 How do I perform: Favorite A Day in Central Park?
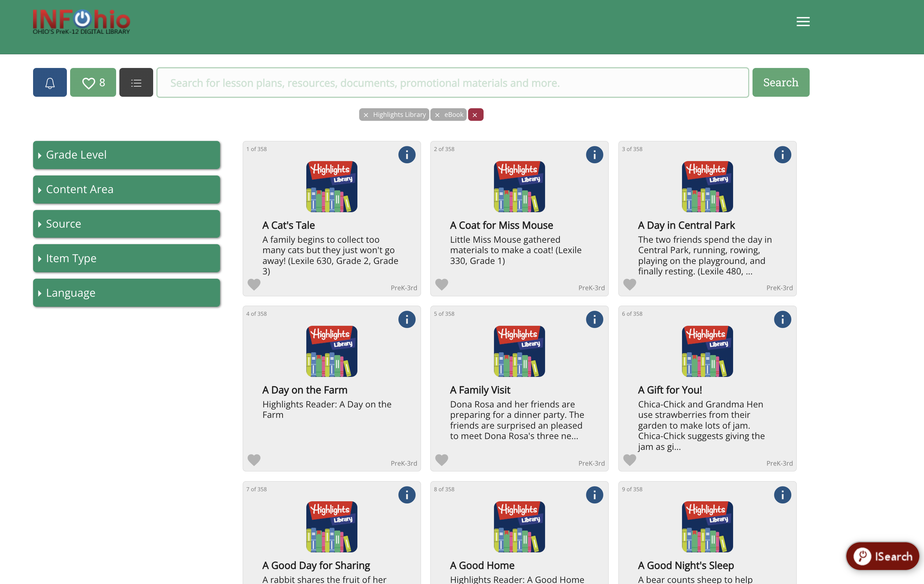point(630,285)
